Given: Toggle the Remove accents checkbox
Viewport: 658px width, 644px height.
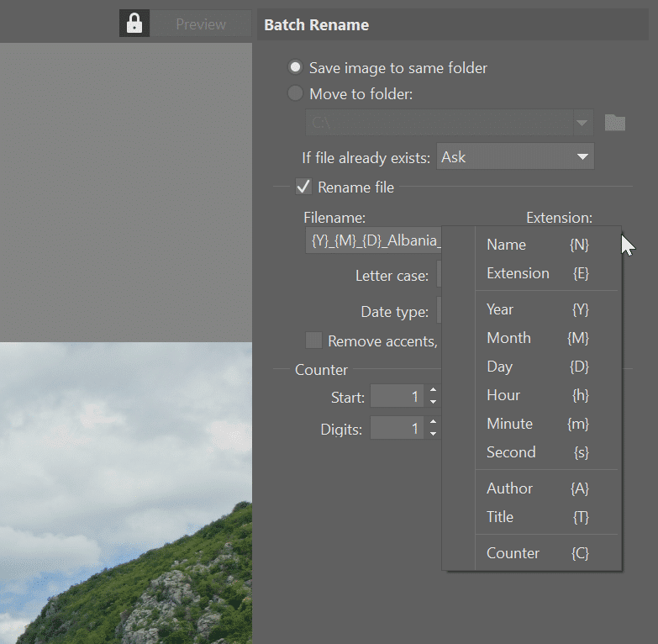Looking at the screenshot, I should coord(313,340).
